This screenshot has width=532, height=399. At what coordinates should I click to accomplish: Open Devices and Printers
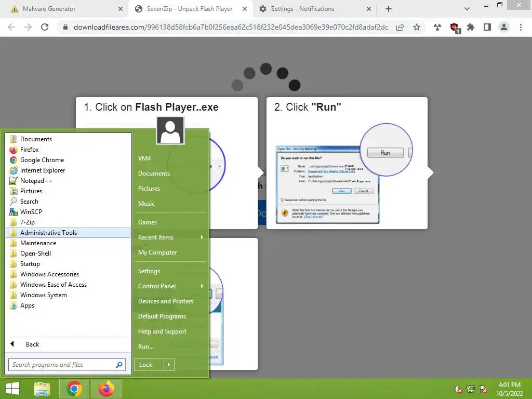click(x=170, y=301)
